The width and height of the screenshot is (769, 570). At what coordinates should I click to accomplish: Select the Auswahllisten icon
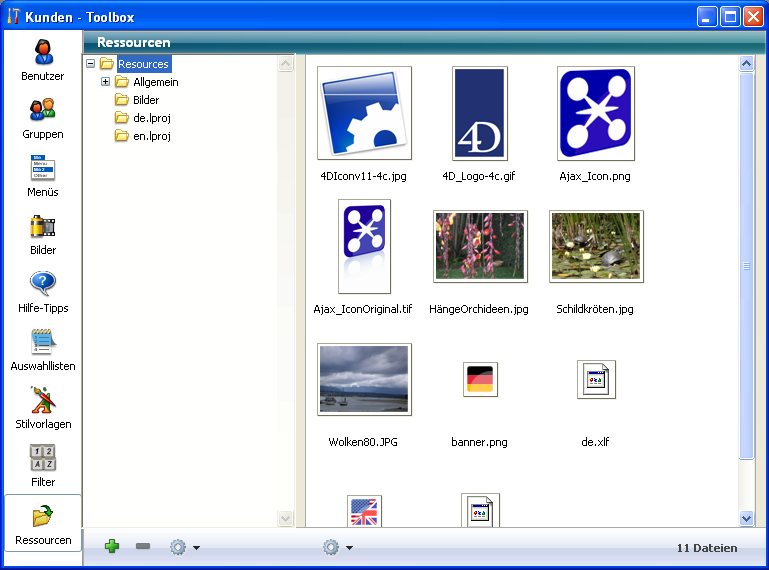click(x=43, y=342)
